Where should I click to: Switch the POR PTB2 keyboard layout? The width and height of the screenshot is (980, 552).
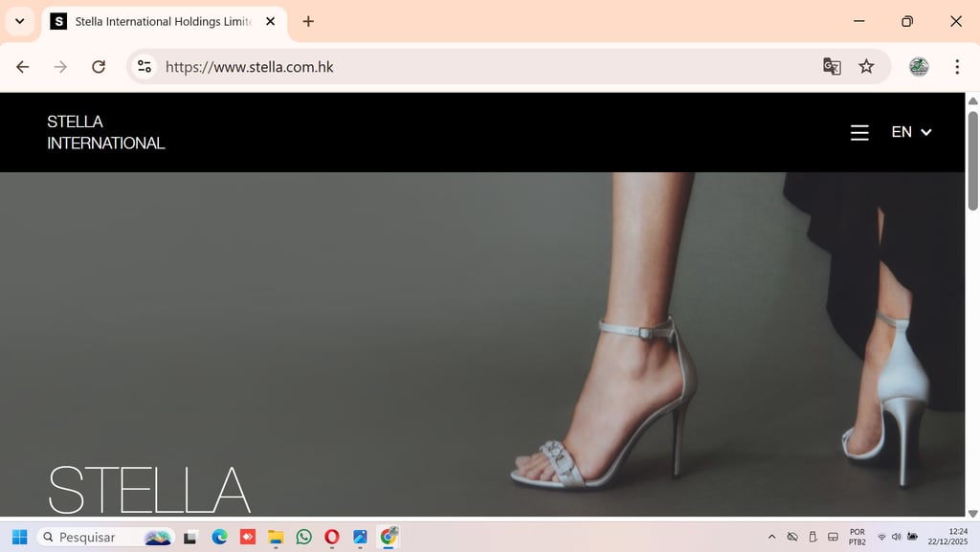point(857,537)
